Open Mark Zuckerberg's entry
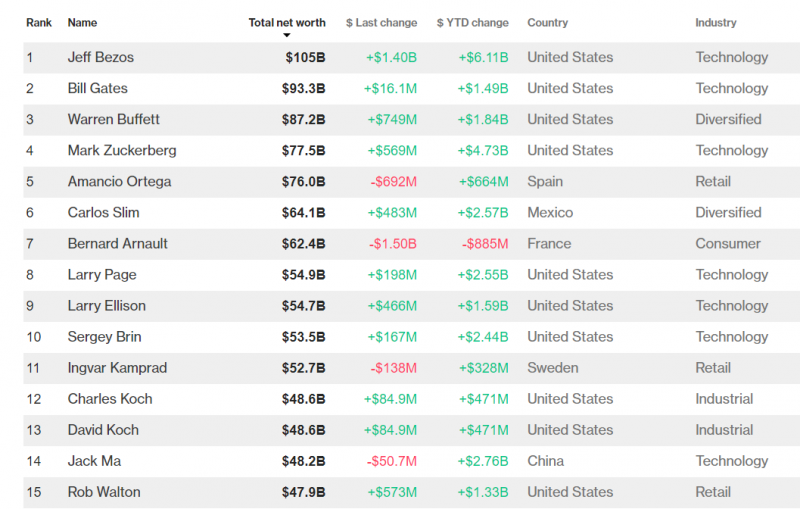The image size is (800, 509). click(122, 150)
